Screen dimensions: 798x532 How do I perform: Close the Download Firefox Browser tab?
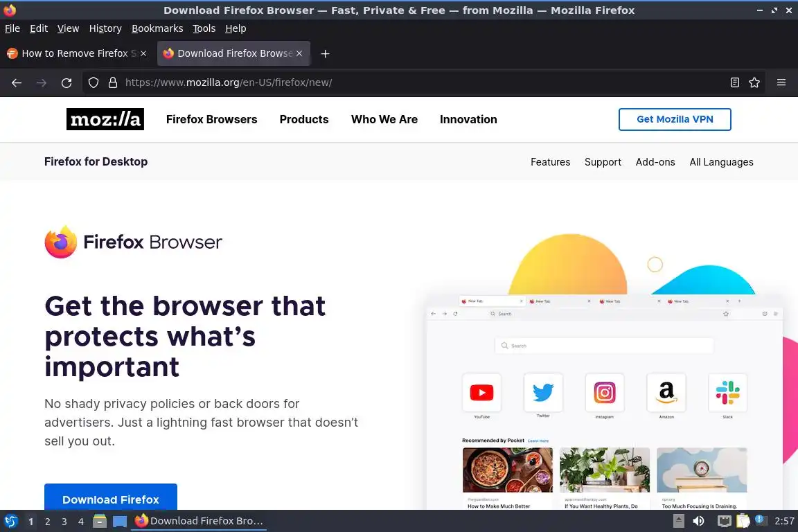pyautogui.click(x=299, y=53)
